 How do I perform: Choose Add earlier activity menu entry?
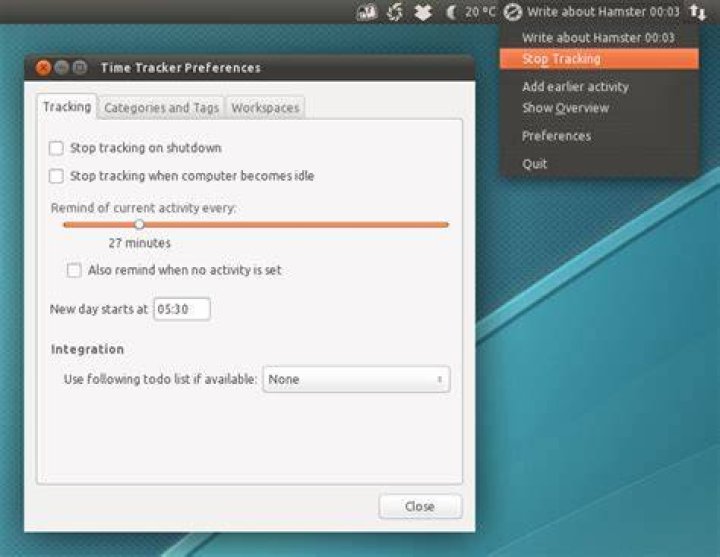click(599, 87)
